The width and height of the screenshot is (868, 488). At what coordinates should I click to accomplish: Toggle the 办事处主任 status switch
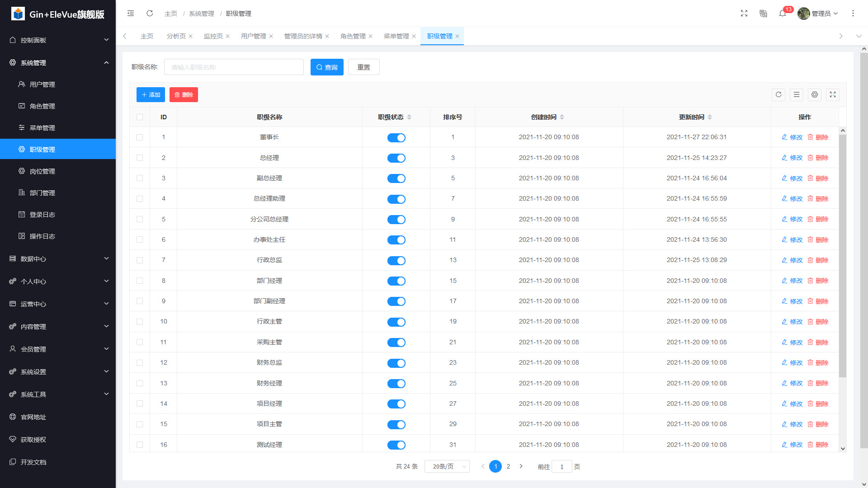[x=396, y=240]
